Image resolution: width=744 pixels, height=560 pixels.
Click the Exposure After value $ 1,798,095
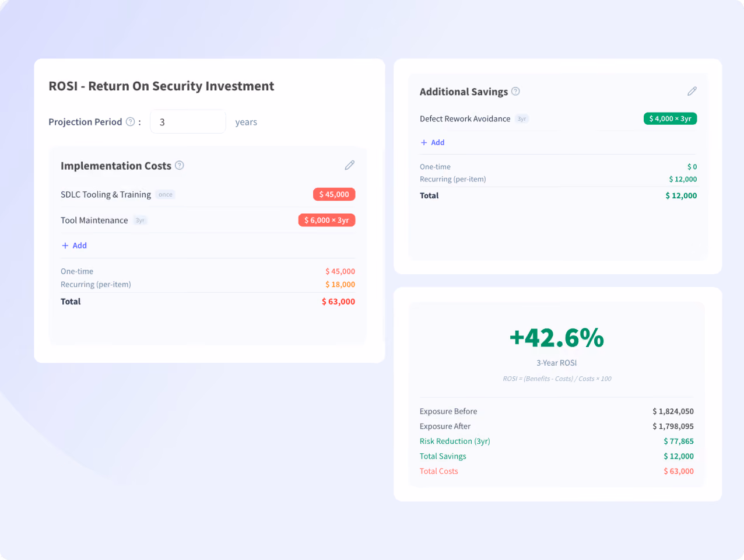pyautogui.click(x=673, y=426)
